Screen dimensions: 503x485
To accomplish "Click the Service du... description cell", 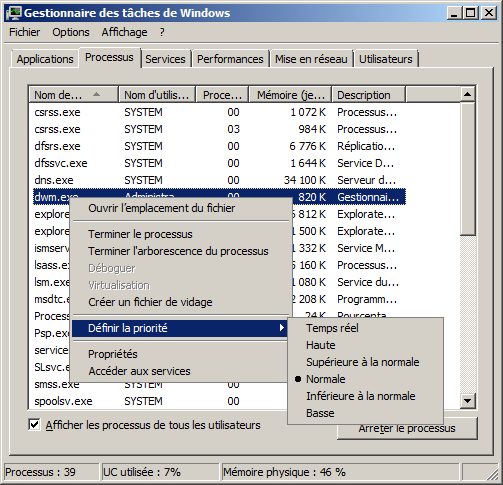I will point(368,282).
